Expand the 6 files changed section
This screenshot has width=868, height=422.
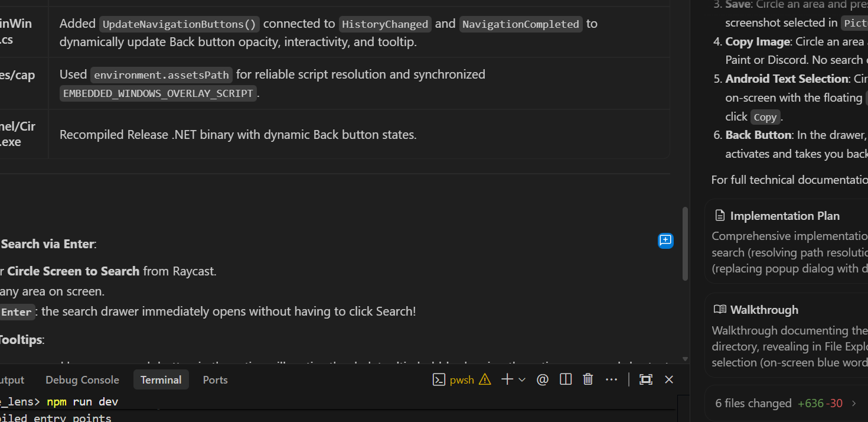(x=787, y=403)
